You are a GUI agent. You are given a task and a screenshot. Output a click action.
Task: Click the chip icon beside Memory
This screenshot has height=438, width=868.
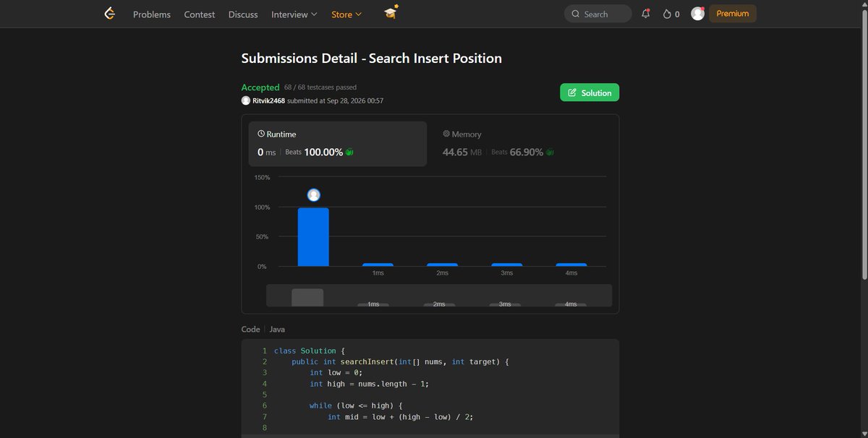pos(446,134)
